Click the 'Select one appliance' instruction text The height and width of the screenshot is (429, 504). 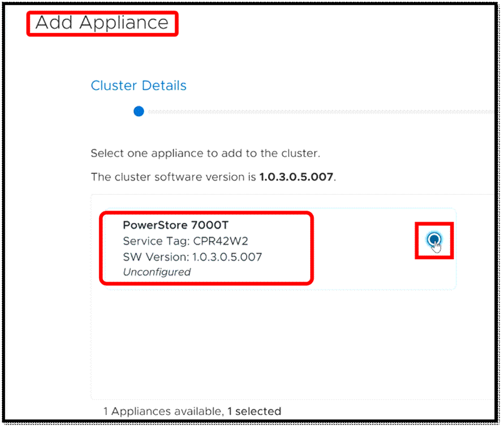point(205,153)
